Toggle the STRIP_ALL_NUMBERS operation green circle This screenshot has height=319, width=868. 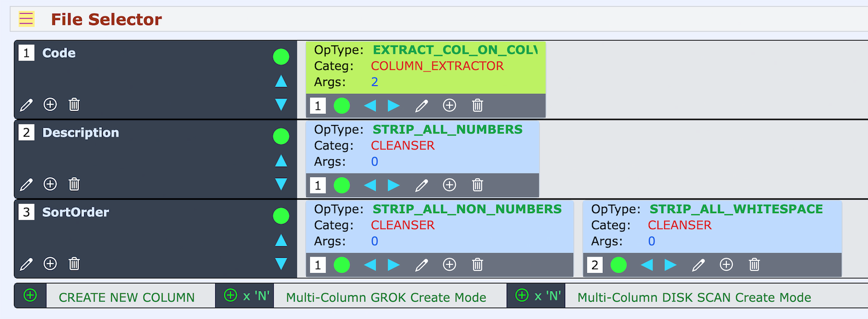pos(342,185)
